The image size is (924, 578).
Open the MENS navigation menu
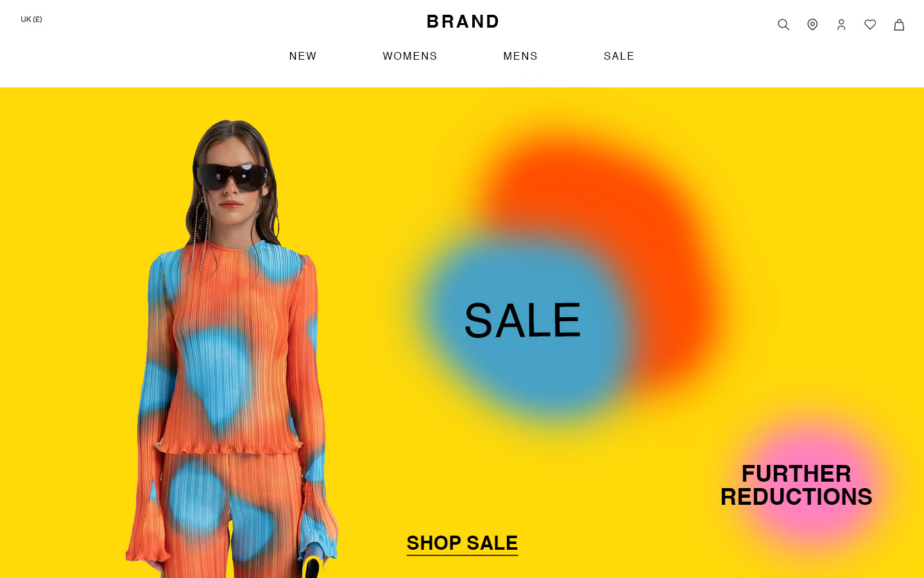(x=520, y=57)
